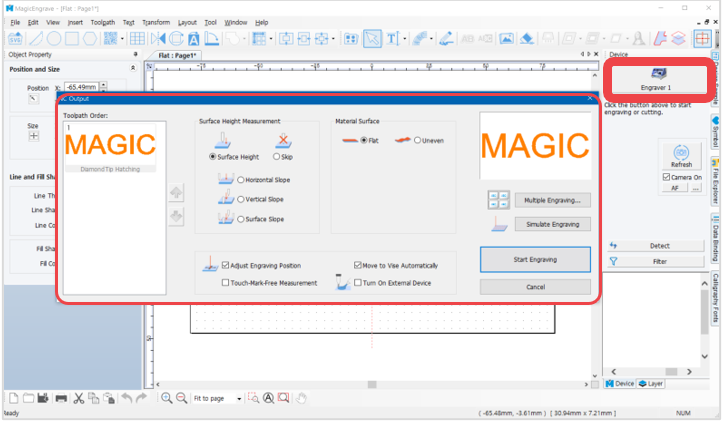
Task: Click the scissors cut icon
Action: click(79, 398)
